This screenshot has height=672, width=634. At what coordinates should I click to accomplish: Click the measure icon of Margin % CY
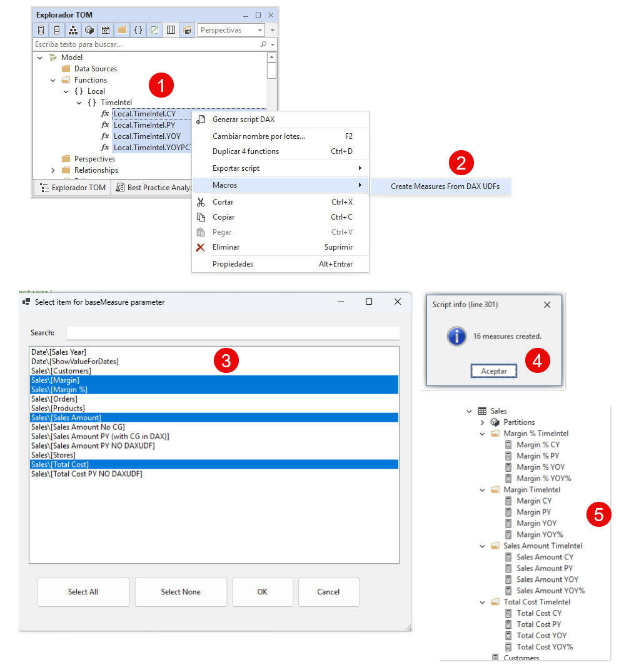click(508, 445)
